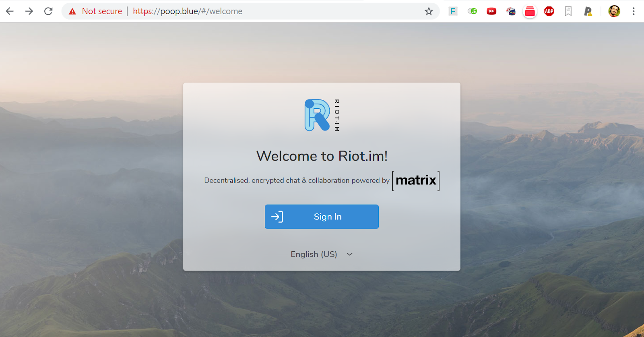Open the grey bookmark ribbon extension
644x337 pixels.
568,11
